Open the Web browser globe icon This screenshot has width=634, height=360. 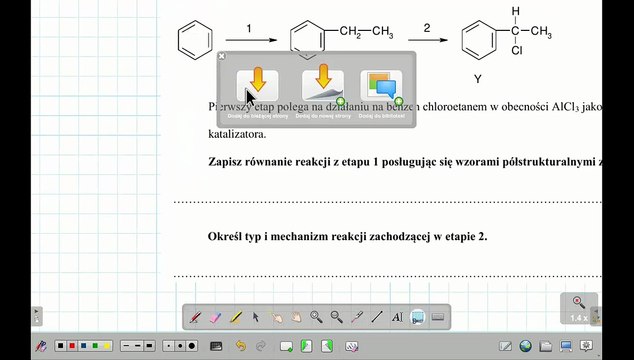(525, 346)
